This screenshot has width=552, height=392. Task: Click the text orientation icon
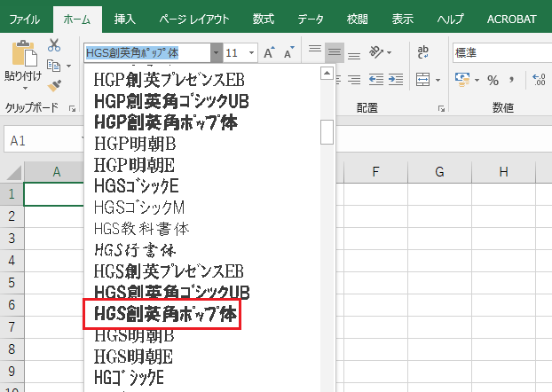click(x=376, y=52)
